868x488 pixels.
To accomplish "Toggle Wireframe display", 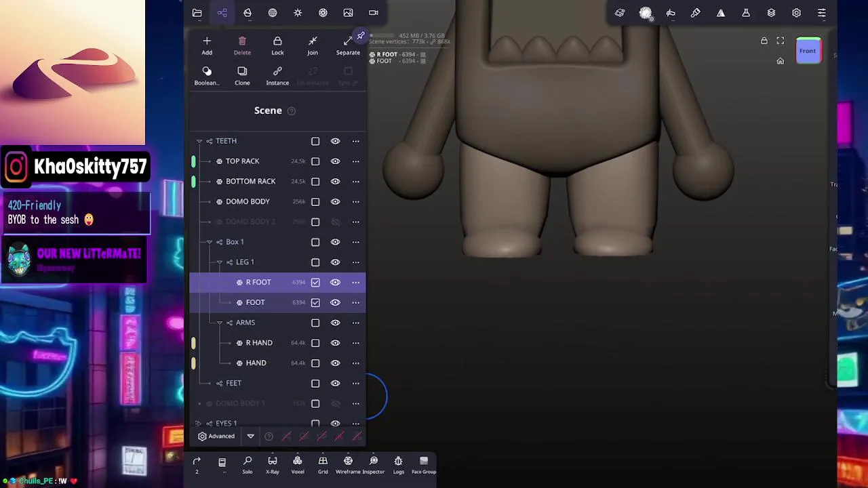I will click(x=348, y=465).
